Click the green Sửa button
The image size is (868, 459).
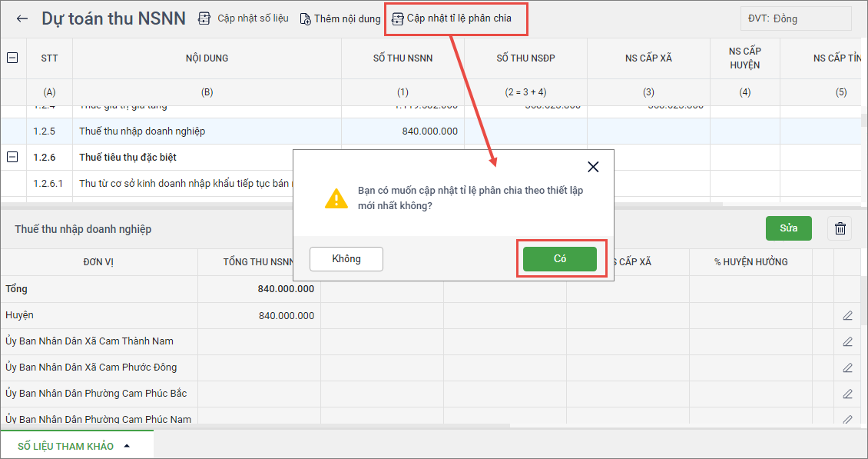(x=788, y=228)
